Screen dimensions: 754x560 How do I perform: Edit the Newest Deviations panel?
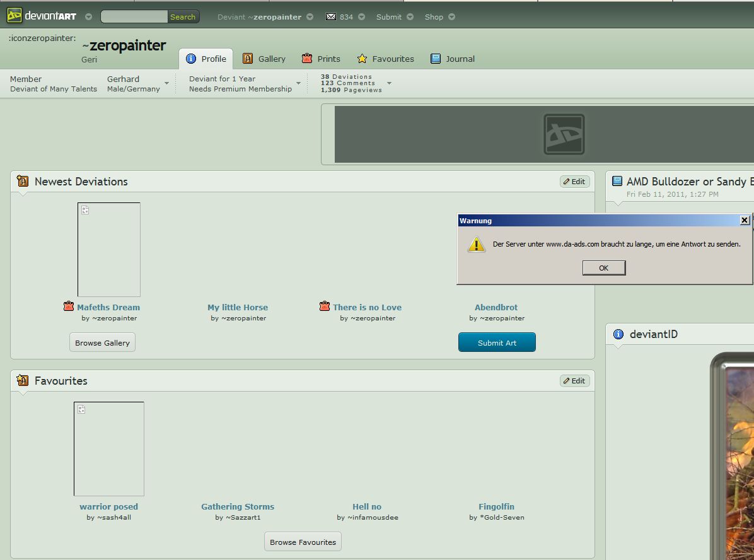click(574, 182)
